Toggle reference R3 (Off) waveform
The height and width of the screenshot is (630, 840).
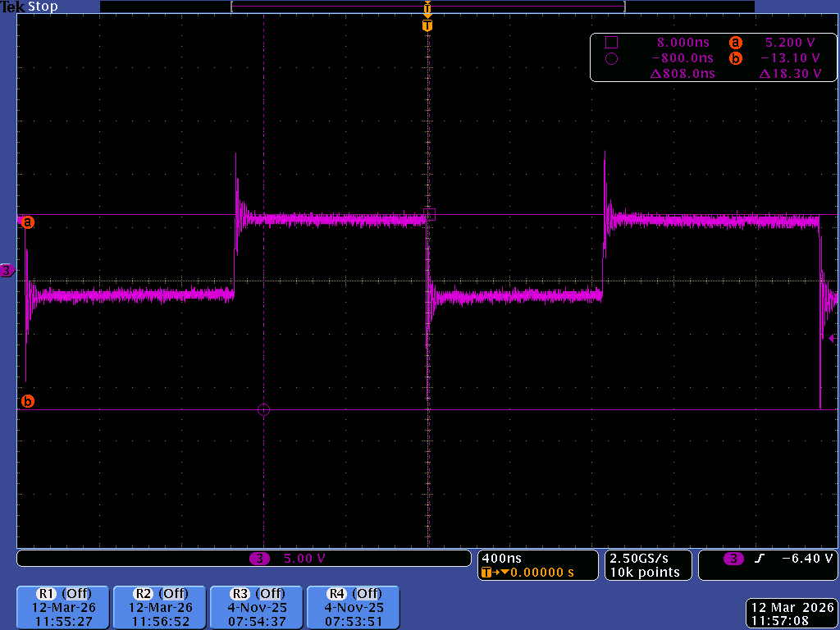coord(257,608)
